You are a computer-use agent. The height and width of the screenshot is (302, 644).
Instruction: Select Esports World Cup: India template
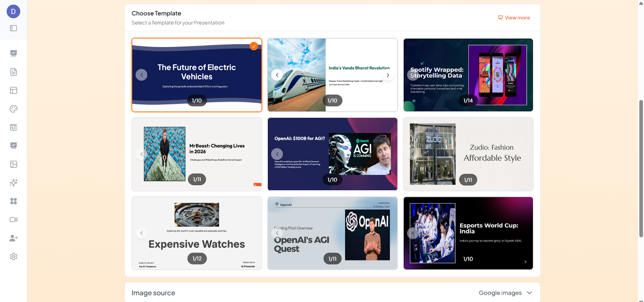[x=468, y=233]
